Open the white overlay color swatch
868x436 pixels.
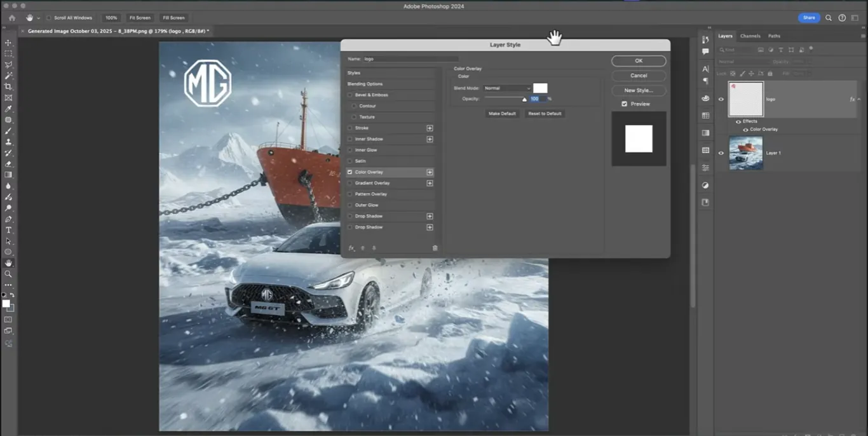540,88
